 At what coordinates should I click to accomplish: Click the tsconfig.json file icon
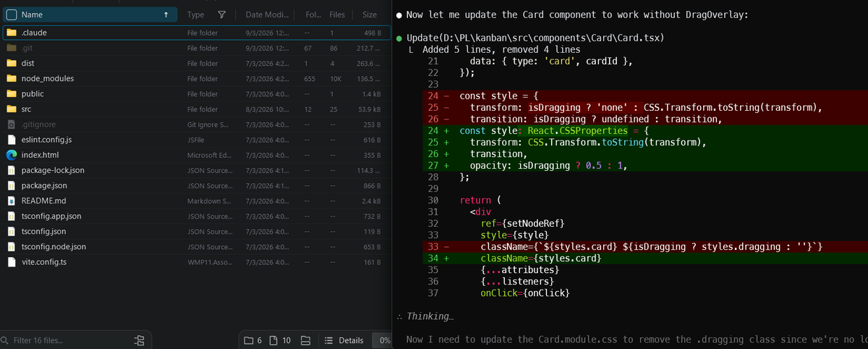[12, 231]
